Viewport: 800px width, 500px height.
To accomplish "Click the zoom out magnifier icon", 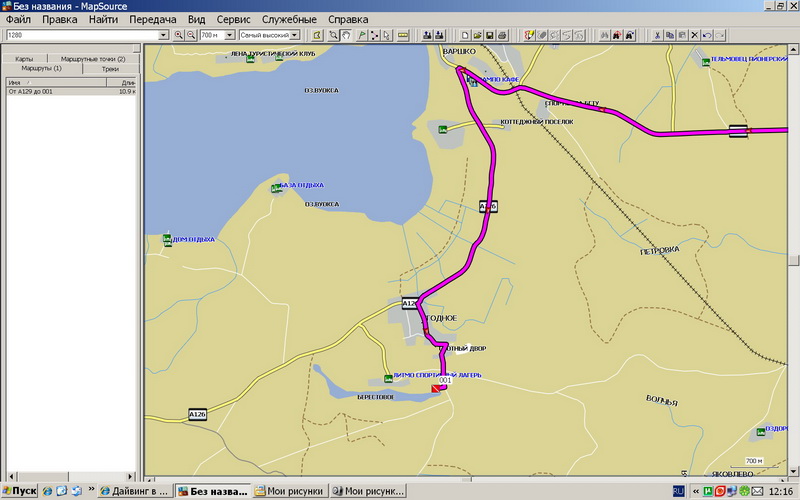I will click(x=191, y=35).
